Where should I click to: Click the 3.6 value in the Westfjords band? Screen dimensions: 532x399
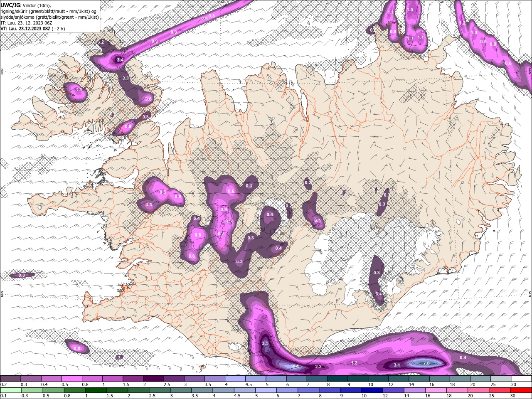click(148, 99)
